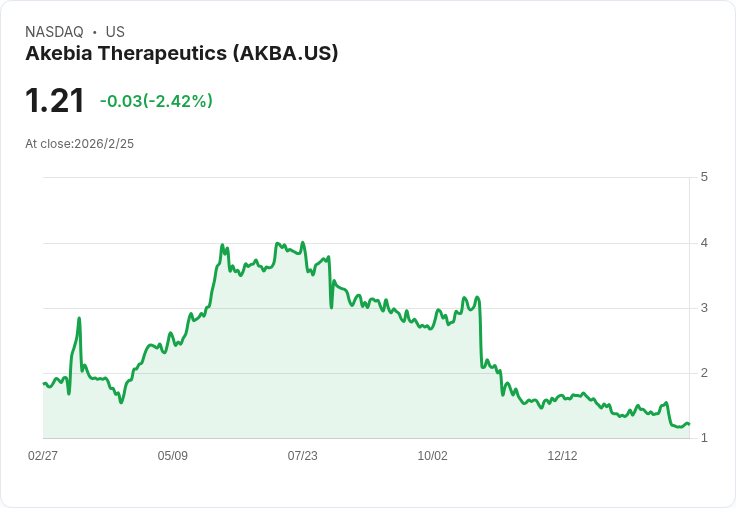Click the 1.21 current price

click(54, 100)
